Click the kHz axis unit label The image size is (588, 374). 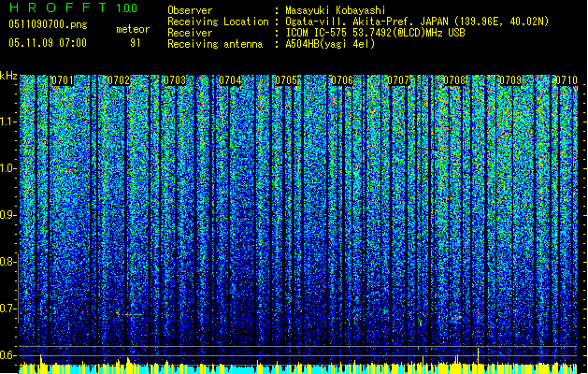(8, 75)
